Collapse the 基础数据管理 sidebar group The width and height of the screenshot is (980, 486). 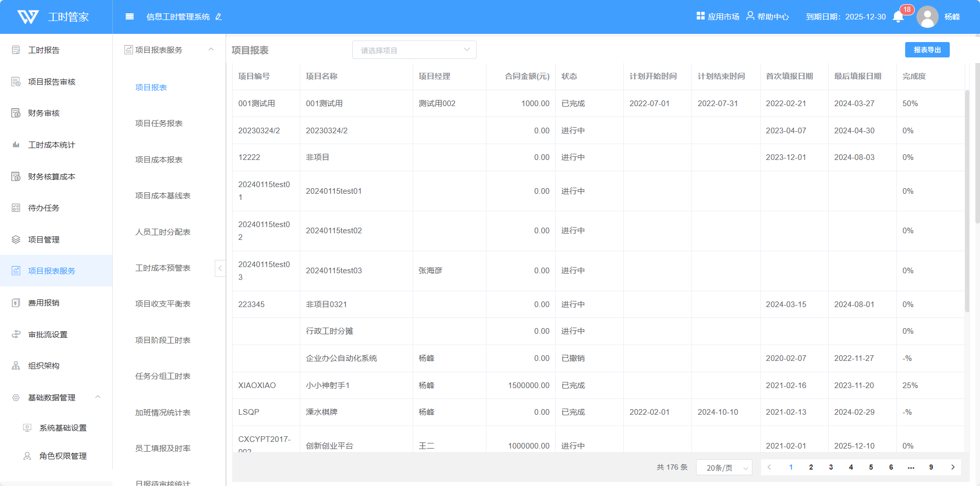pyautogui.click(x=97, y=397)
